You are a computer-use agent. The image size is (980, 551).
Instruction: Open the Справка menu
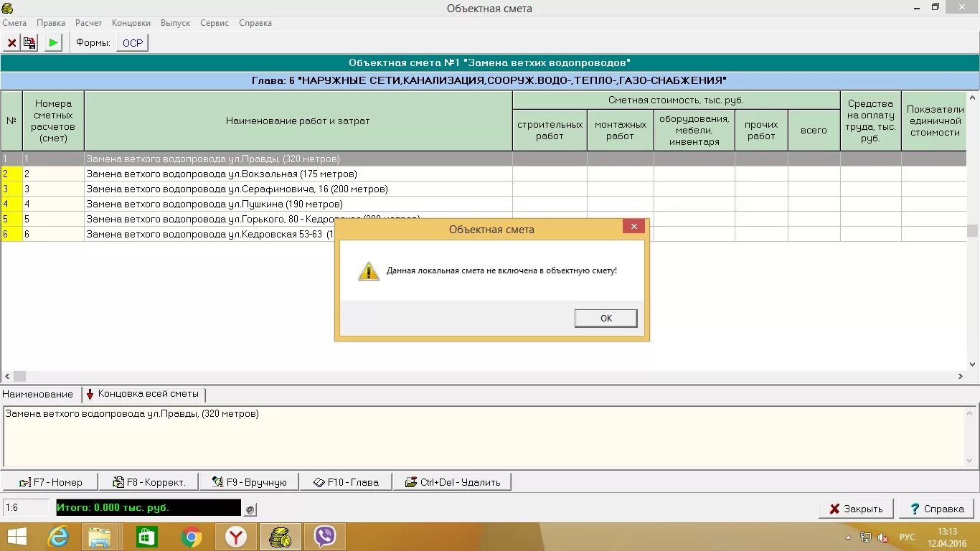(x=255, y=23)
